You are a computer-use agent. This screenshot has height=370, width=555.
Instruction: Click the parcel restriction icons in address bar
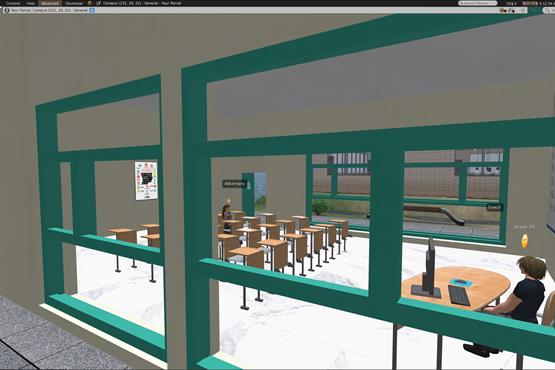pyautogui.click(x=507, y=11)
